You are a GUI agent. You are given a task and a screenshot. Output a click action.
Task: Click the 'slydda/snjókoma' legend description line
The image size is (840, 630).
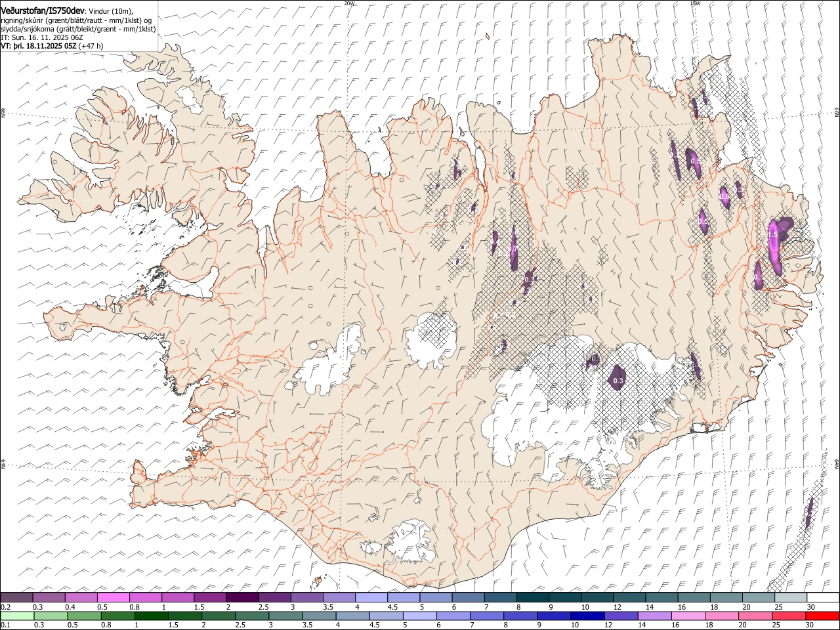(78, 29)
